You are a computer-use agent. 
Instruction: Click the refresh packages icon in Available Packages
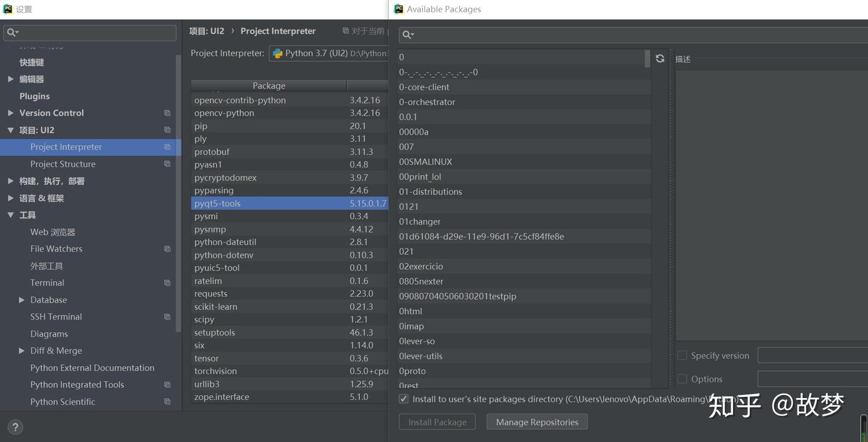[x=659, y=58]
